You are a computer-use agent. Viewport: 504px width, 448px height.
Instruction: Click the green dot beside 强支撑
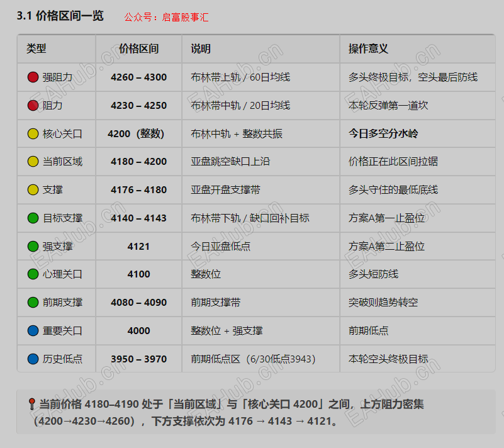point(33,247)
